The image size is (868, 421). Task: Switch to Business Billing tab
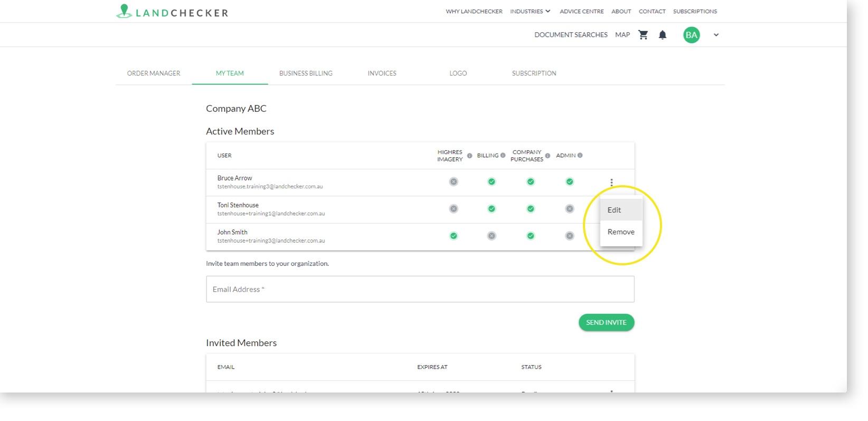(306, 73)
